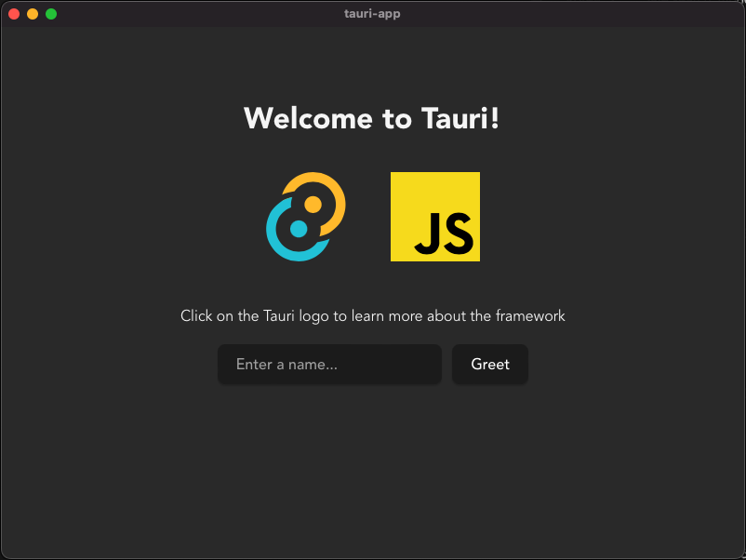Click the "Welcome to Tauri!" heading
746x560 pixels.
pyautogui.click(x=371, y=118)
